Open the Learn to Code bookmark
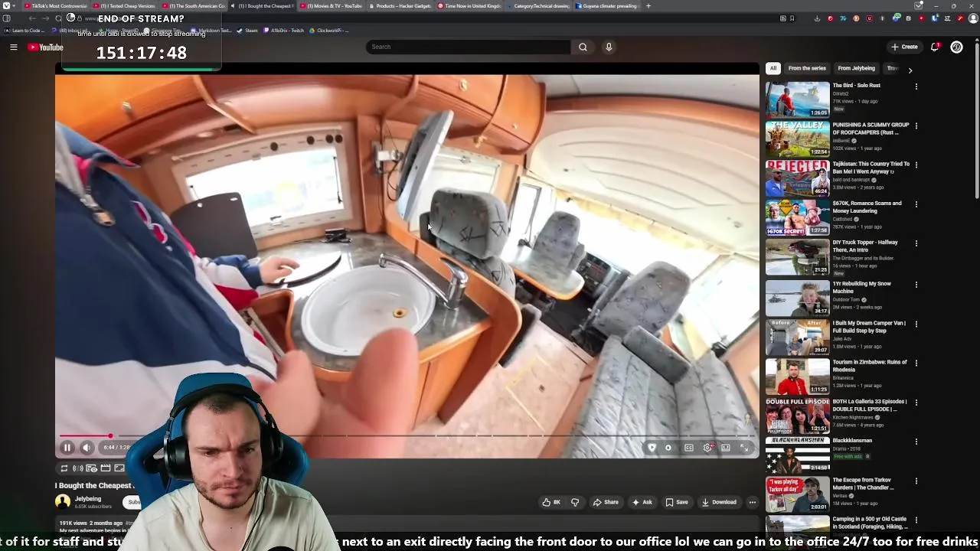Viewport: 980px width, 551px height. click(25, 31)
